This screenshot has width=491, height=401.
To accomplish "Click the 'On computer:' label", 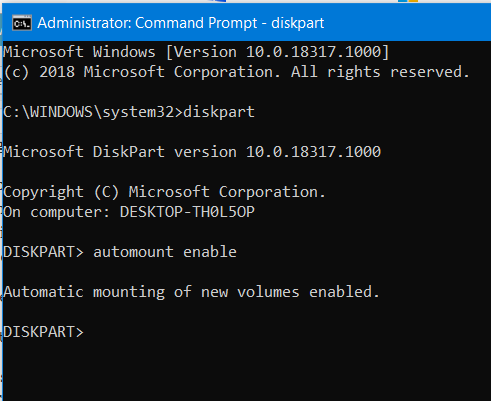I will 56,212.
